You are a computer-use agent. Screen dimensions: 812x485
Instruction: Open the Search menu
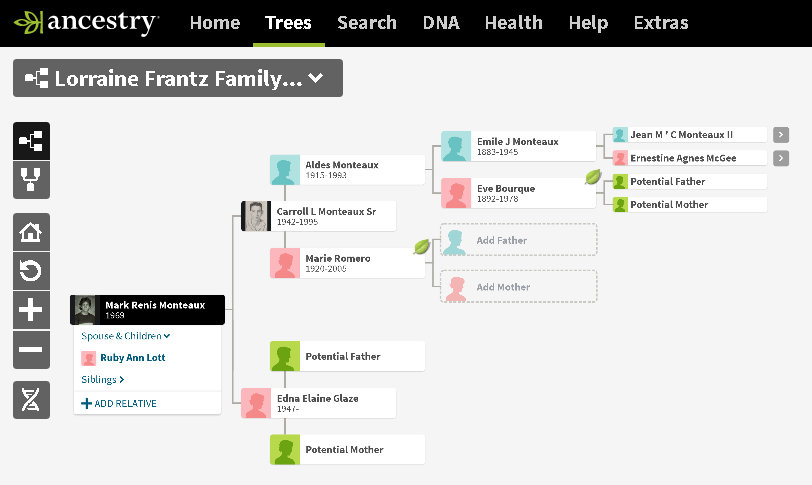click(x=367, y=23)
